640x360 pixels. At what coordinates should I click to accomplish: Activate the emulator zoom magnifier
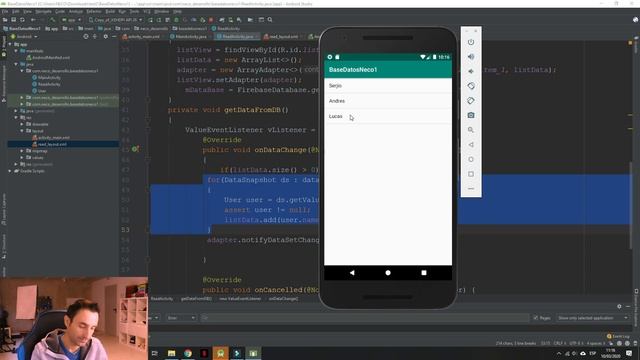coord(471,130)
